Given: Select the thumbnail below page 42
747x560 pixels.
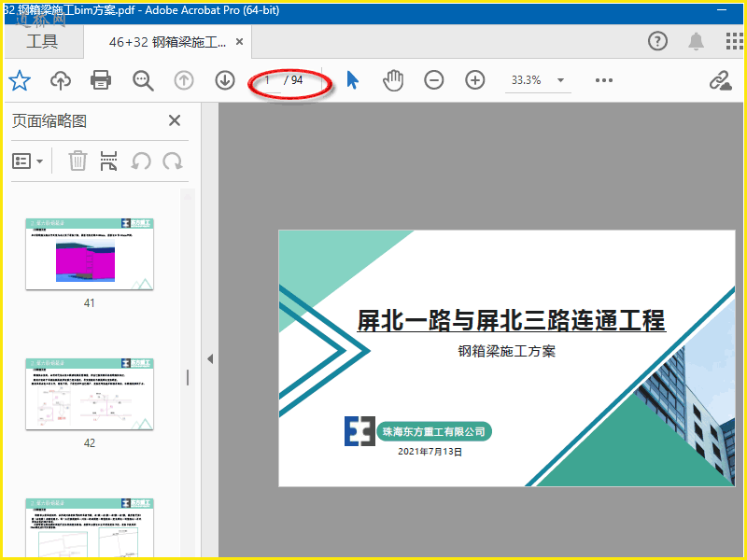Looking at the screenshot, I should tap(90, 527).
